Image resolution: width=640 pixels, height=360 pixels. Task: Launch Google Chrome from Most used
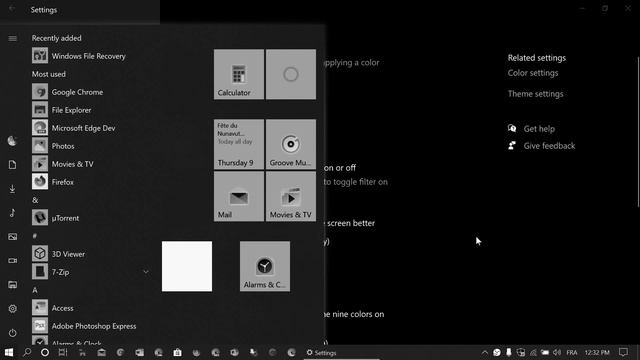point(92,92)
